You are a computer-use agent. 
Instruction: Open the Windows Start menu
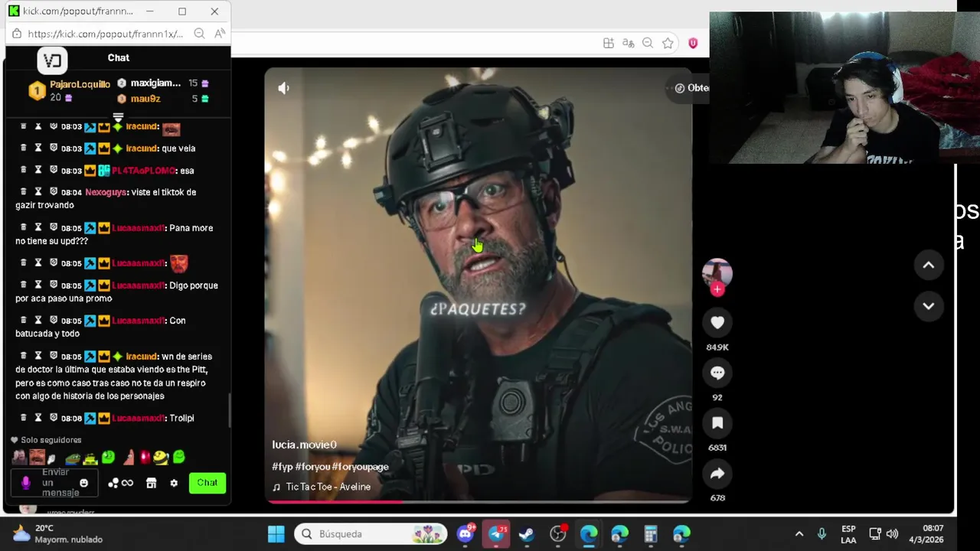coord(276,534)
